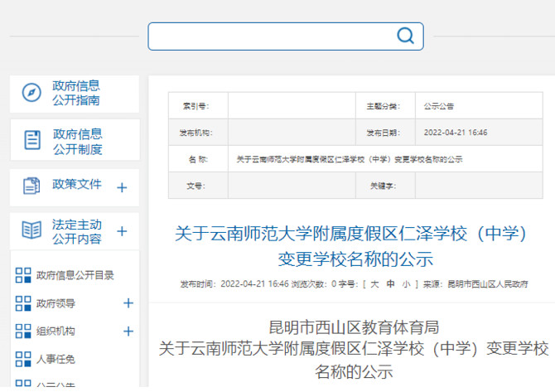This screenshot has width=555, height=392.
Task: Click the 名称 row title text in table
Action: [350, 159]
